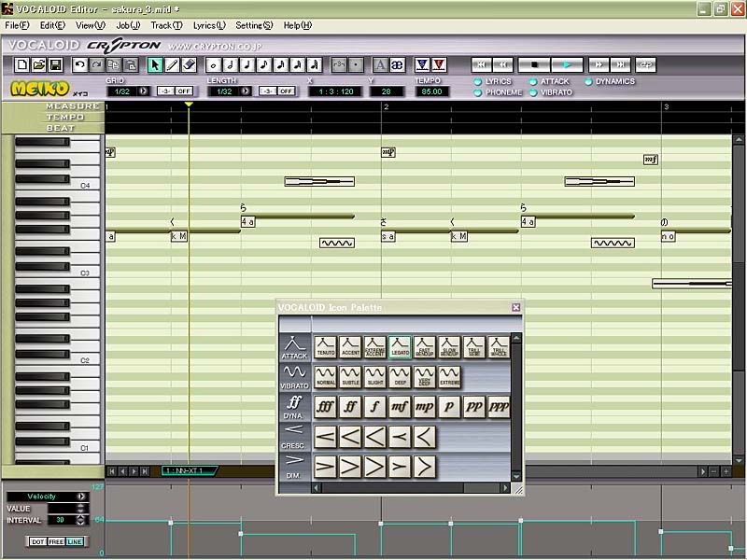This screenshot has width=747, height=560.
Task: Open the View menu
Action: (x=91, y=25)
